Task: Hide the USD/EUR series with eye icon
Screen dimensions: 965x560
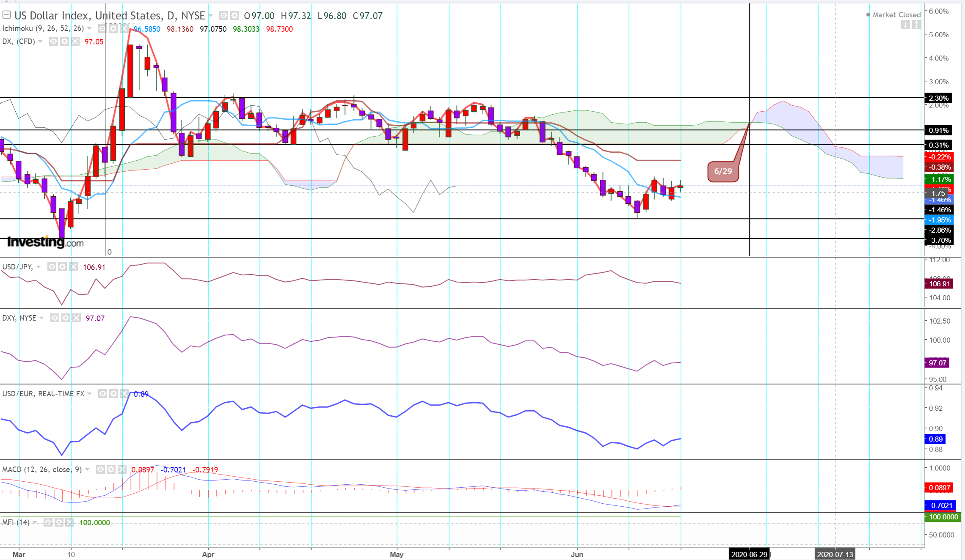Action: coord(103,394)
